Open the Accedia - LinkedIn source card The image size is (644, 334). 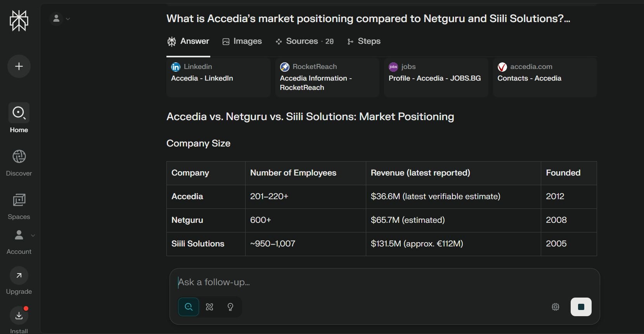click(218, 77)
